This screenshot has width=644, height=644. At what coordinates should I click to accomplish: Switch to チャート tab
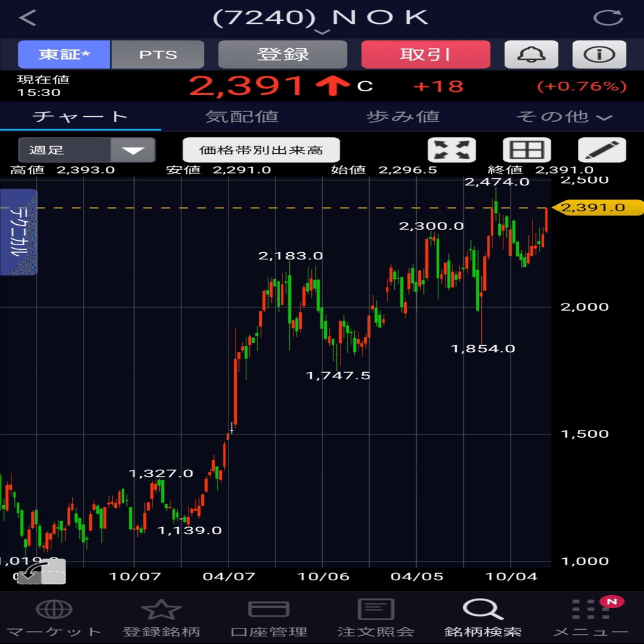point(80,117)
